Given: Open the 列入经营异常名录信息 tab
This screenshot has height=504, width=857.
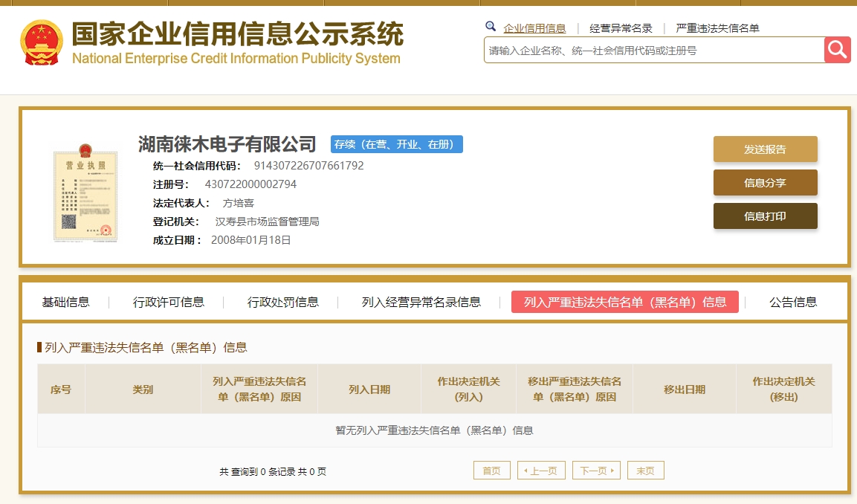Looking at the screenshot, I should coord(421,302).
